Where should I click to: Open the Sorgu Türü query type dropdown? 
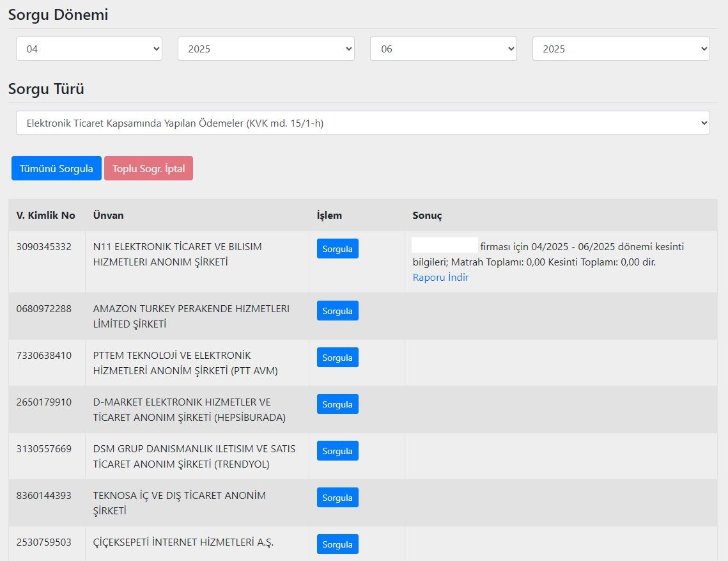click(x=362, y=123)
